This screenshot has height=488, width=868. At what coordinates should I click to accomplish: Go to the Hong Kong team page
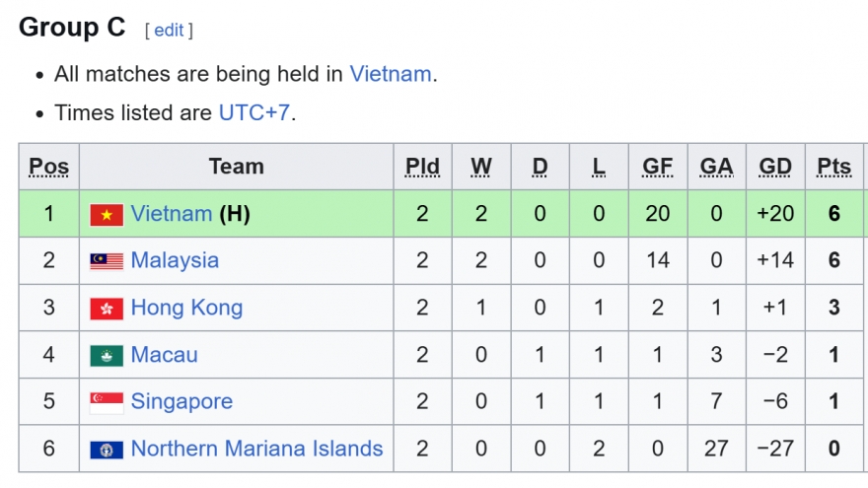pyautogui.click(x=186, y=309)
